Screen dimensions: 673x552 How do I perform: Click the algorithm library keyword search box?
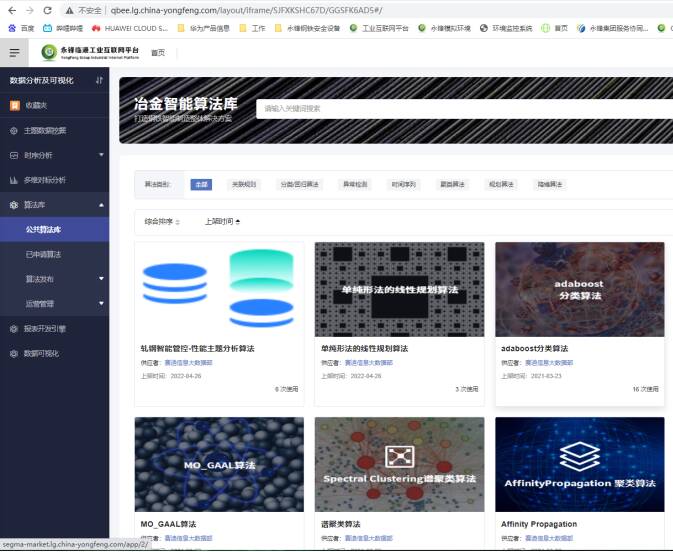464,109
